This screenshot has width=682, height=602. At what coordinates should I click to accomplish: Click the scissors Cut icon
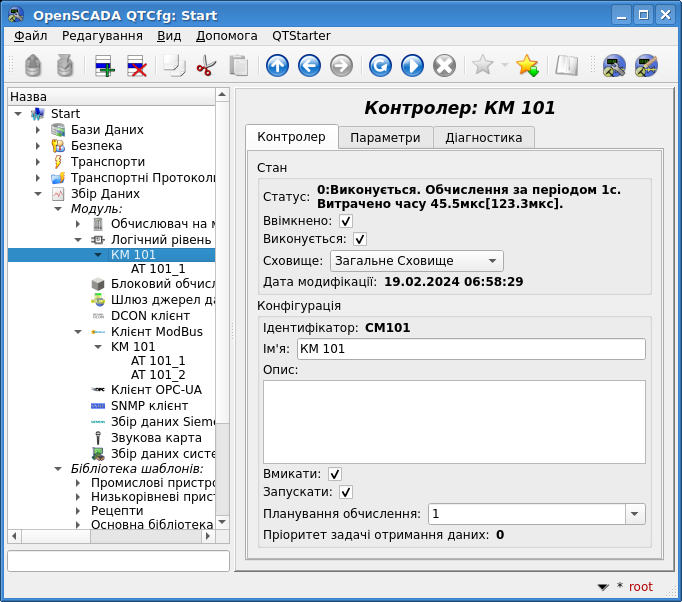pos(206,66)
